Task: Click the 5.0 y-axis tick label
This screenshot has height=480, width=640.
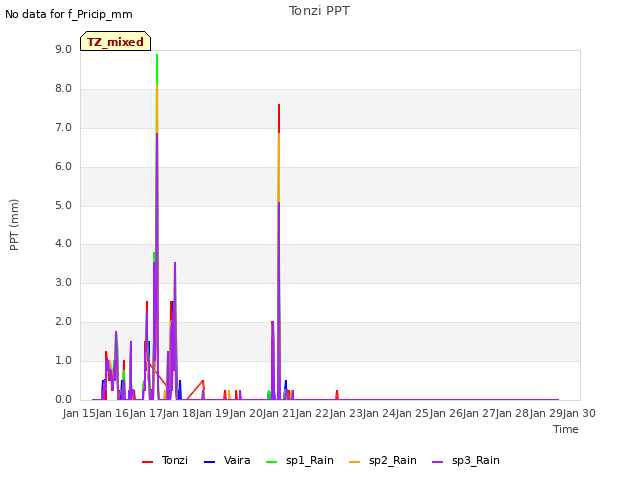Action: (63, 205)
